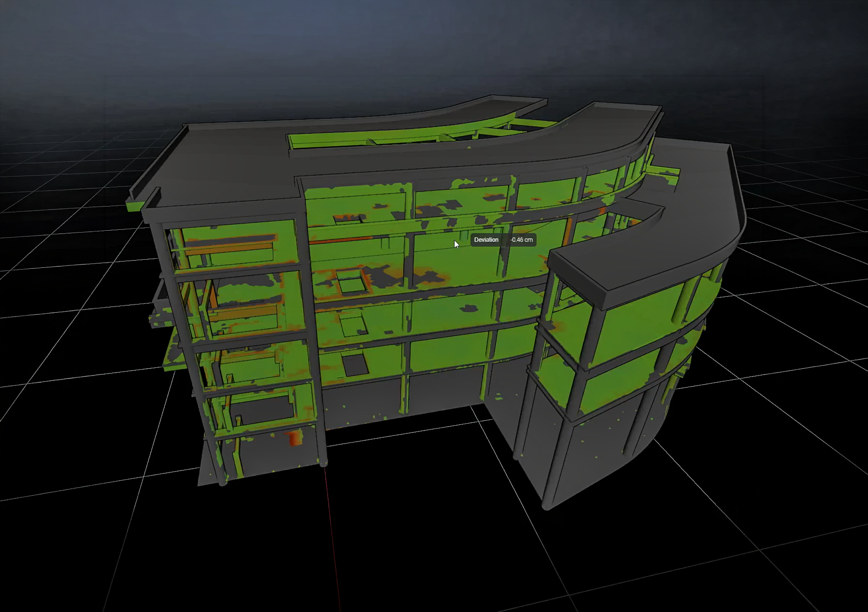Probe the orange stripe on the upper floor beam
868x612 pixels.
(338, 240)
